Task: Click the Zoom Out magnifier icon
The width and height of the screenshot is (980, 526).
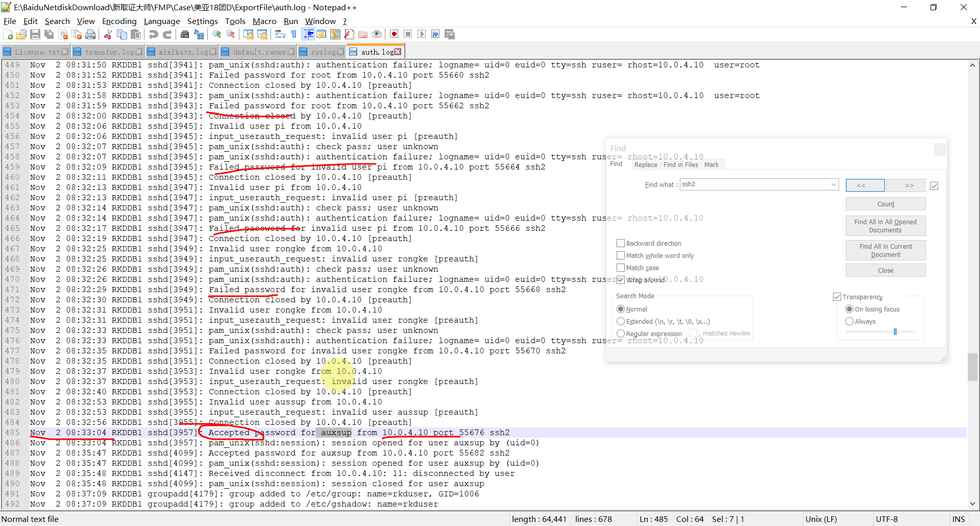Action: coord(231,34)
